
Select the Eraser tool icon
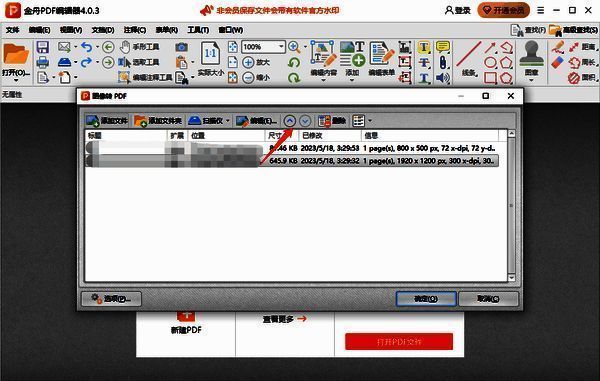(x=558, y=62)
